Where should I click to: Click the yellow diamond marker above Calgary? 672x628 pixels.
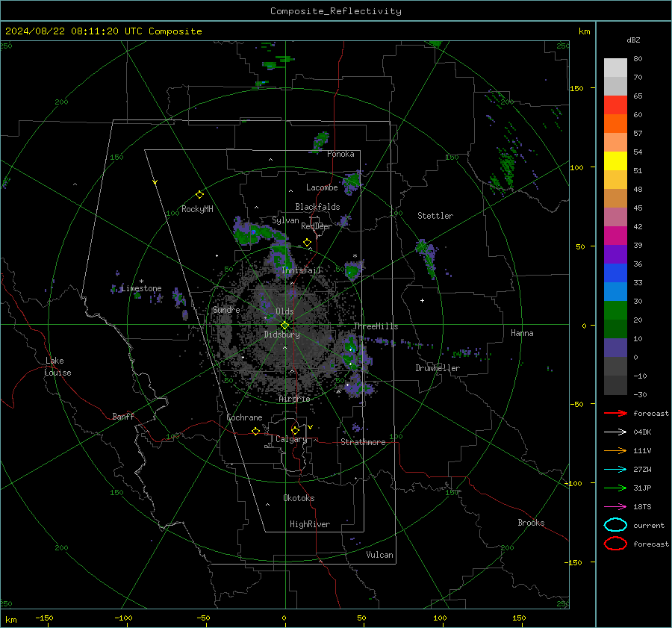tap(295, 430)
